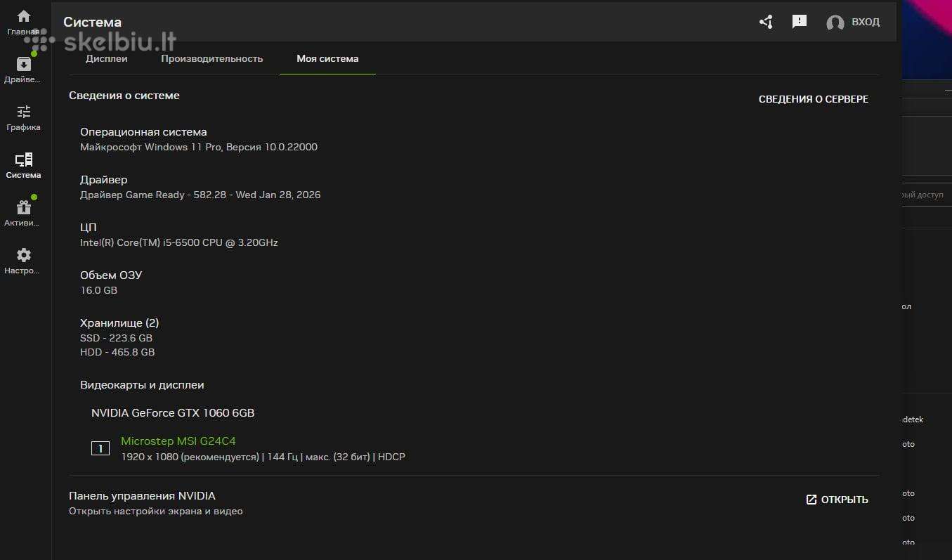952x560 pixels.
Task: Click the Game Ready driver 582.28 text
Action: tap(200, 195)
